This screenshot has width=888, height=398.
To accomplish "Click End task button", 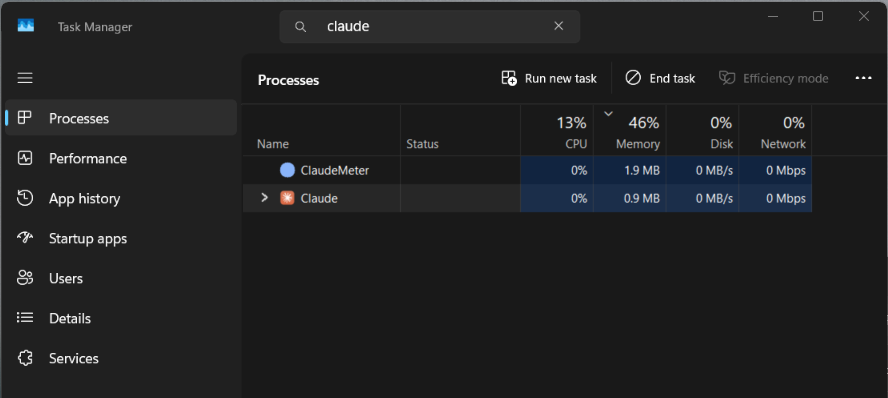I will pos(660,78).
